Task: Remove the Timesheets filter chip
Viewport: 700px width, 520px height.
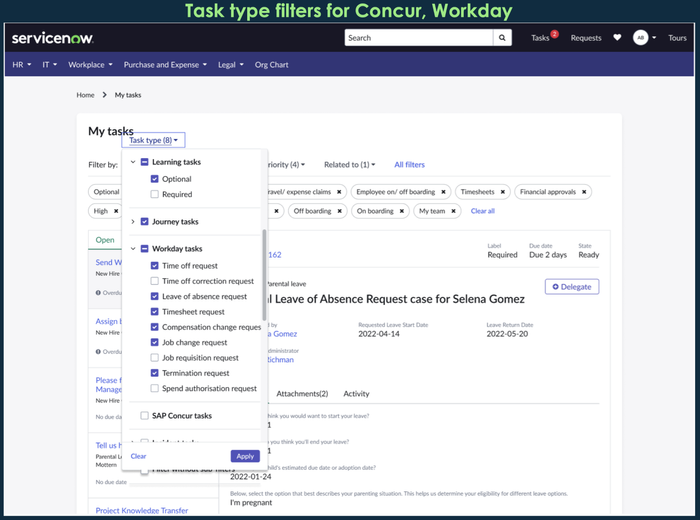Action: [x=503, y=192]
